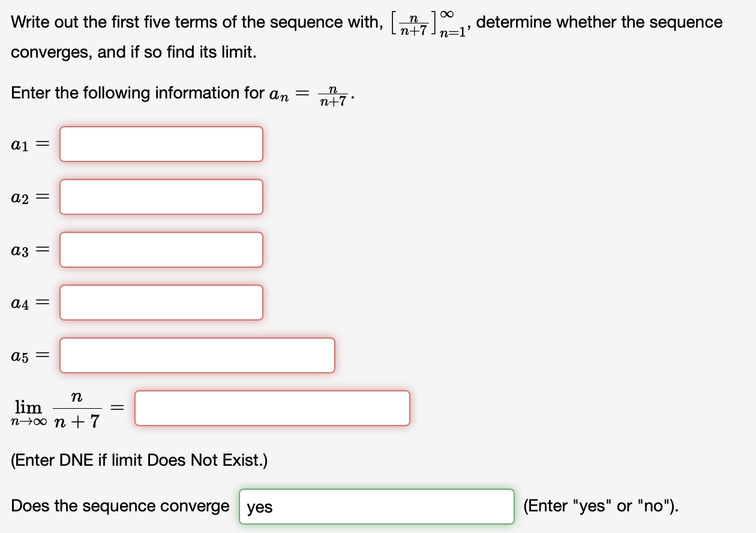Select the limit answer input box
Image resolution: width=756 pixels, height=533 pixels.
pos(272,408)
